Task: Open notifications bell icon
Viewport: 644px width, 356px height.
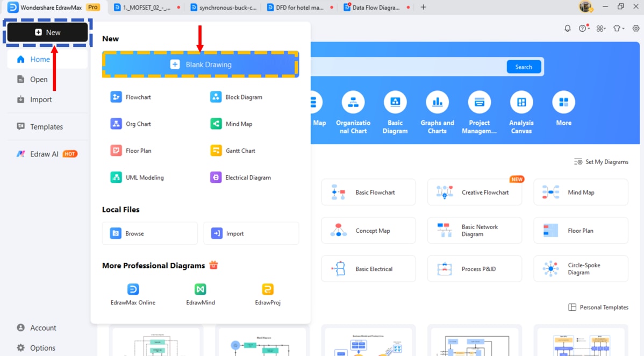Action: pyautogui.click(x=567, y=29)
